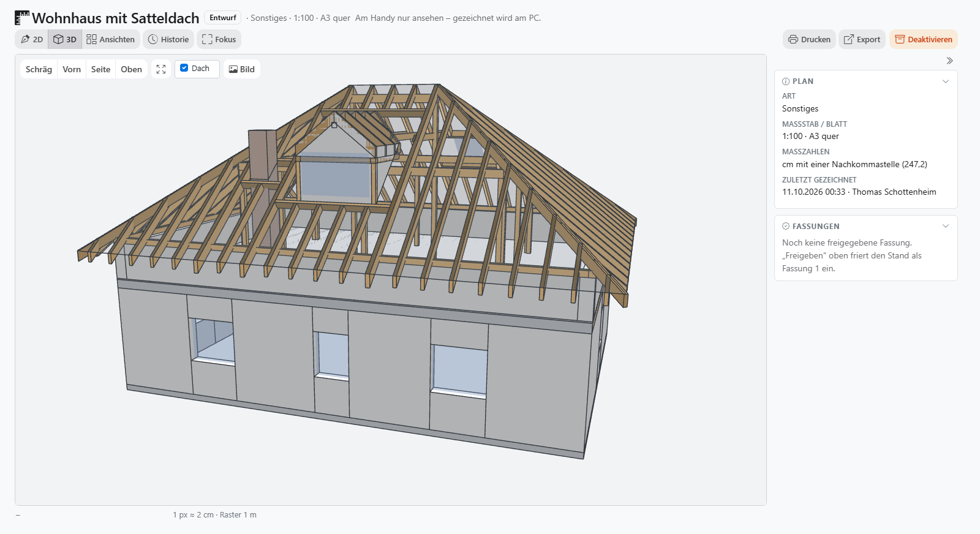Click the Export button
The image size is (980, 534).
click(x=862, y=39)
